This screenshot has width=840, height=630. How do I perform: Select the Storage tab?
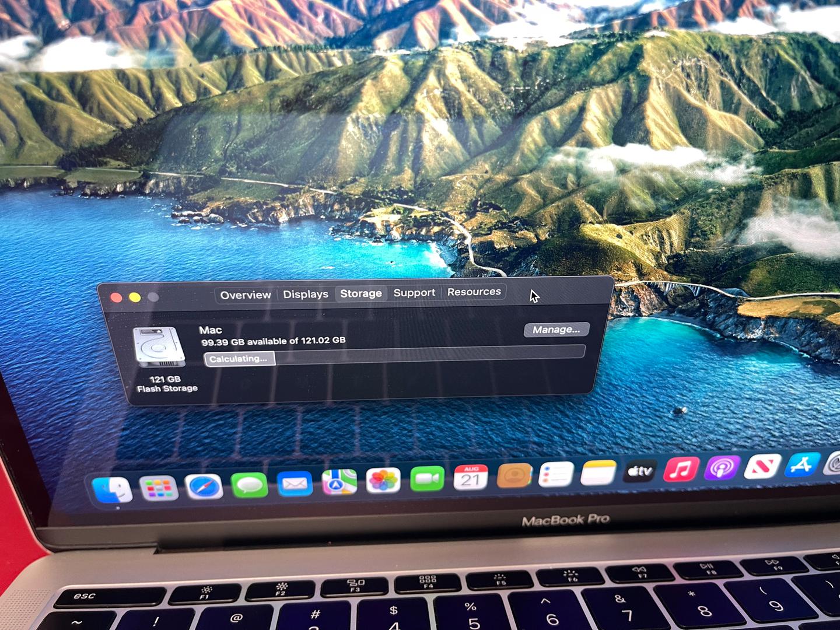(x=361, y=293)
